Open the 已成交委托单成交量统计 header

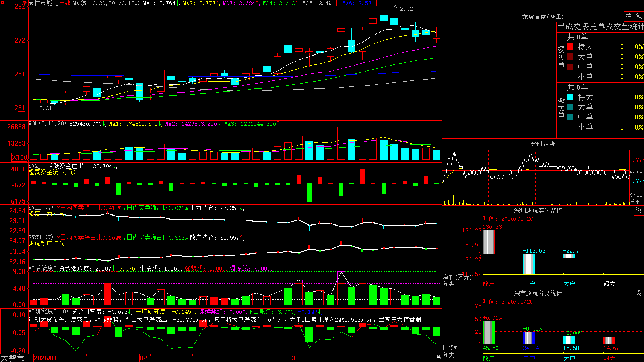(601, 27)
